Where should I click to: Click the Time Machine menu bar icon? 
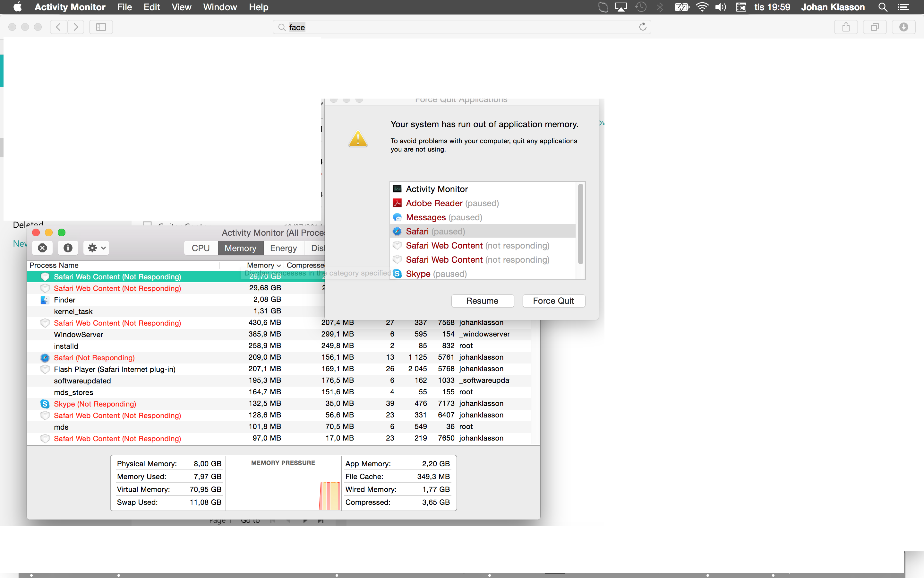tap(641, 7)
